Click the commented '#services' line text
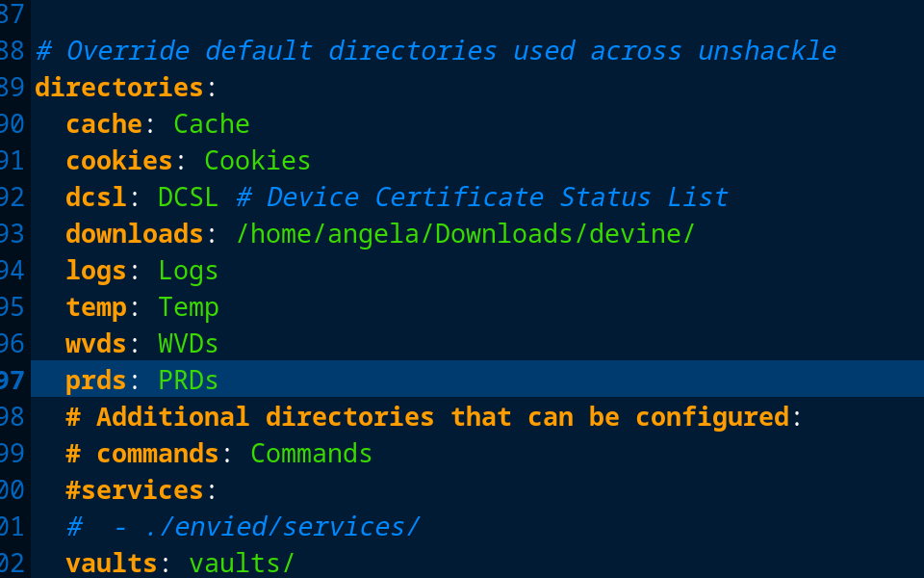The height and width of the screenshot is (578, 924). [134, 490]
